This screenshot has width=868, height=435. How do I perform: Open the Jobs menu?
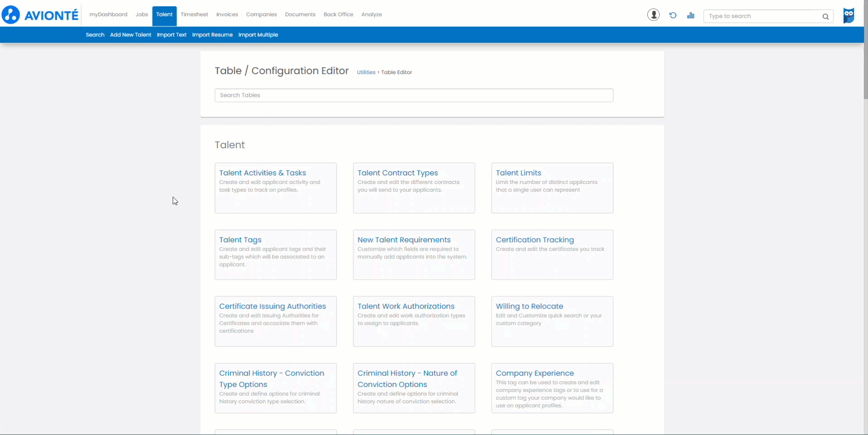point(141,14)
